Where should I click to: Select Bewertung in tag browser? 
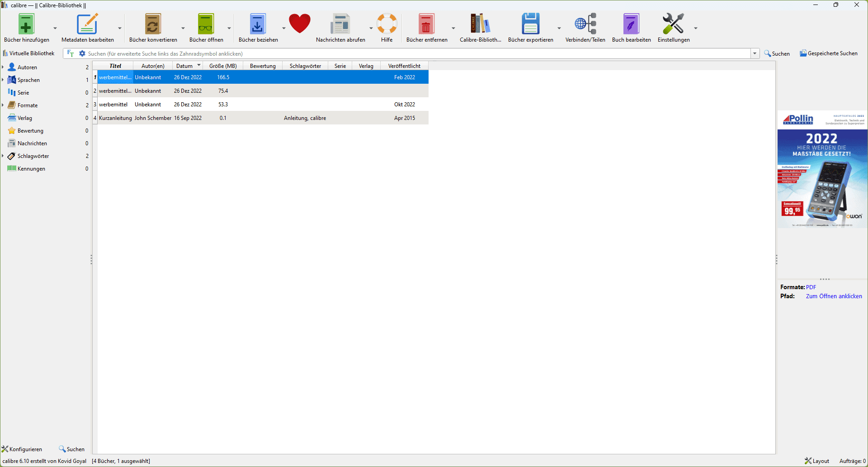click(x=30, y=130)
